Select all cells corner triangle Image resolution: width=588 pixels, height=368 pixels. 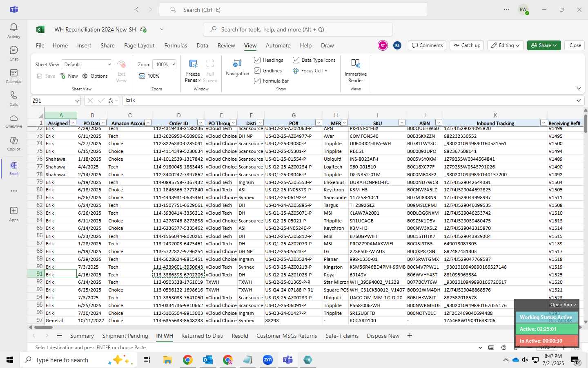41,115
